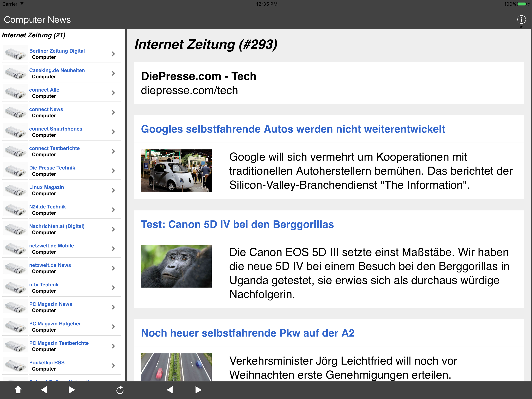The image size is (532, 399).
Task: Expand Berliner Zeitung Digital chevron
Action: click(x=113, y=54)
